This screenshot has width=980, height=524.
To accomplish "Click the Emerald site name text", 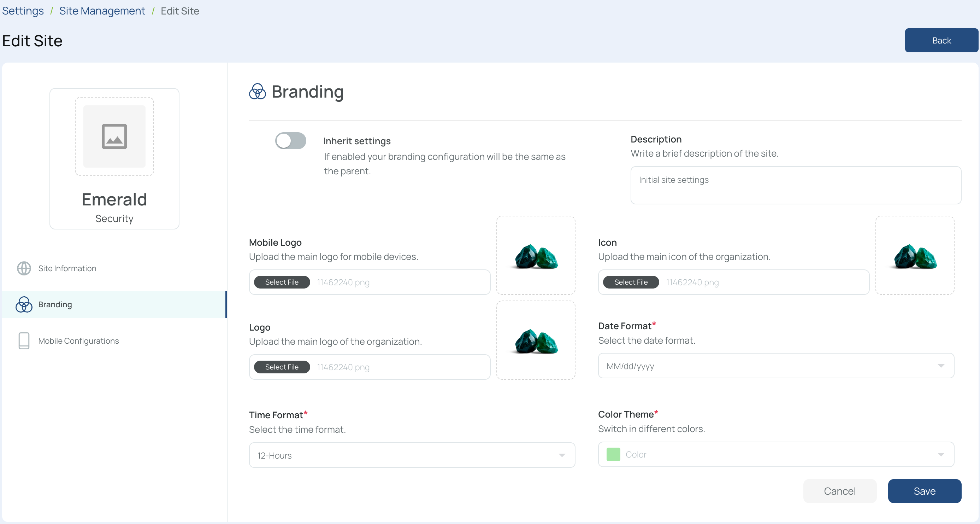I will pos(114,199).
